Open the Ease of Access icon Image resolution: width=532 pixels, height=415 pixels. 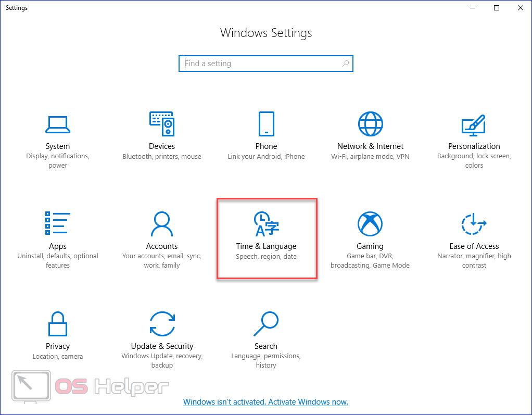pos(474,224)
